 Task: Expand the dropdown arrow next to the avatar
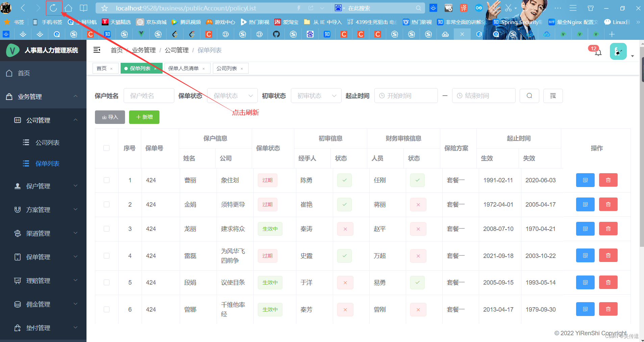click(633, 56)
